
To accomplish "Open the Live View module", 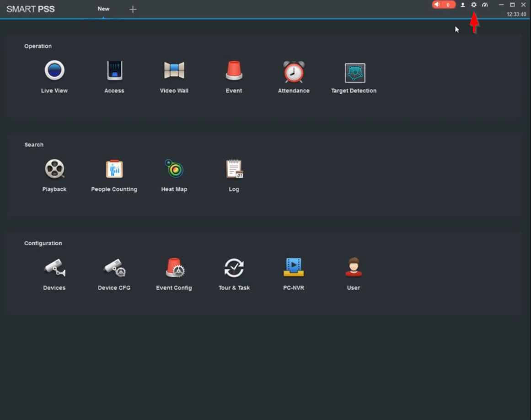I will (54, 76).
